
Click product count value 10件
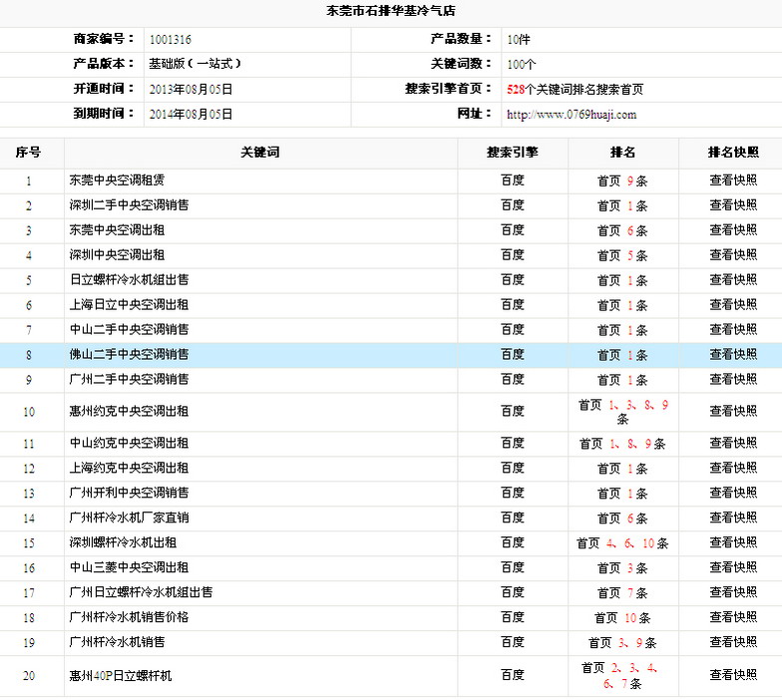[519, 40]
